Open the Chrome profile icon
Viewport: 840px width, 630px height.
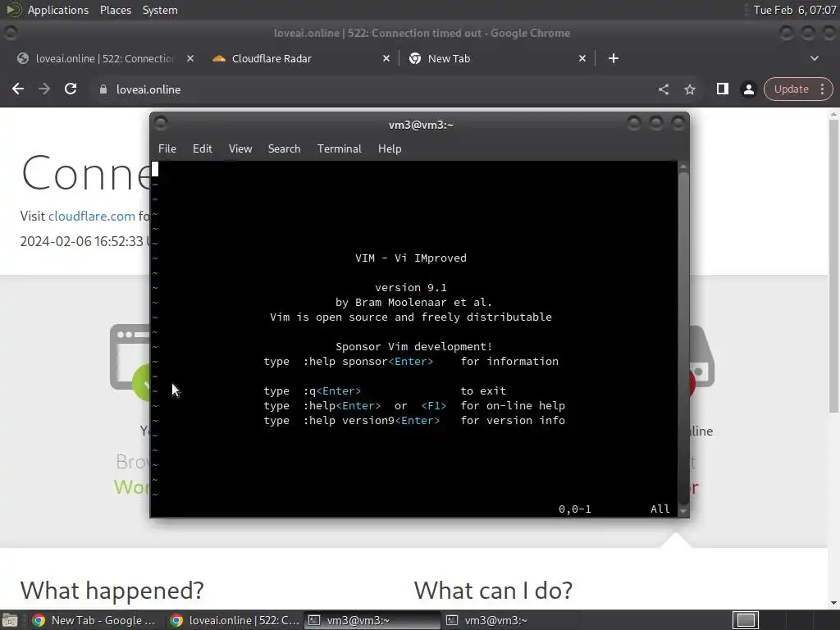pyautogui.click(x=748, y=89)
